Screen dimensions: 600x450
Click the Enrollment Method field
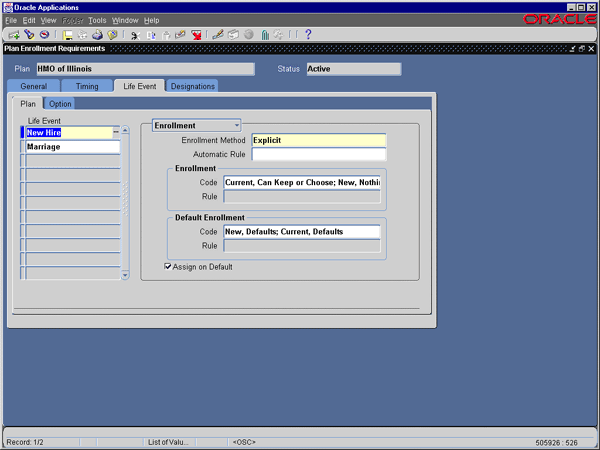click(x=318, y=140)
